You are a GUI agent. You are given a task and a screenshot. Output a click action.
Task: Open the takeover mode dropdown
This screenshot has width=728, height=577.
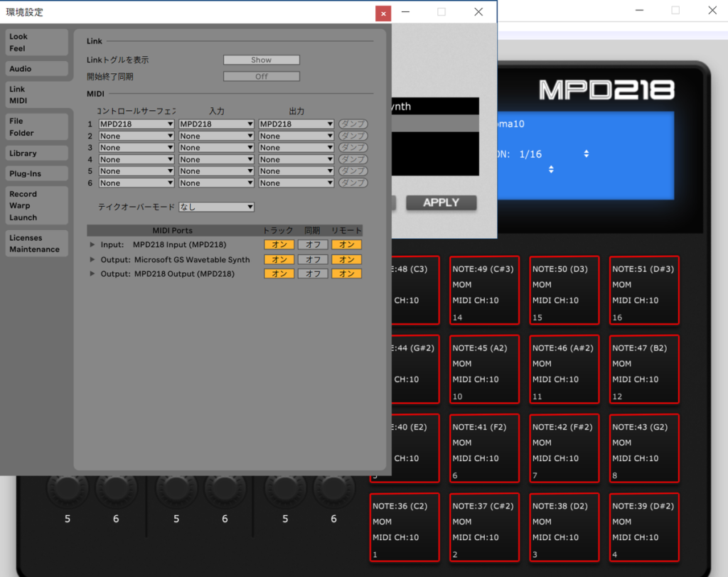[216, 207]
